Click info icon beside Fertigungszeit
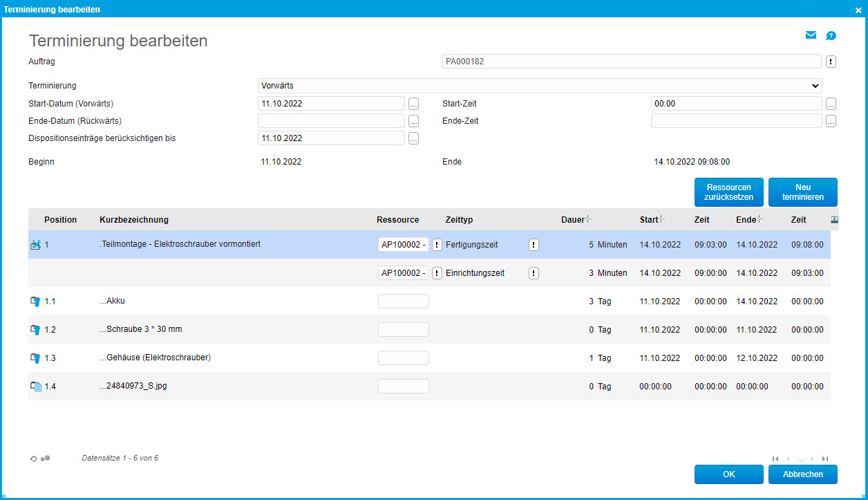 pos(534,245)
